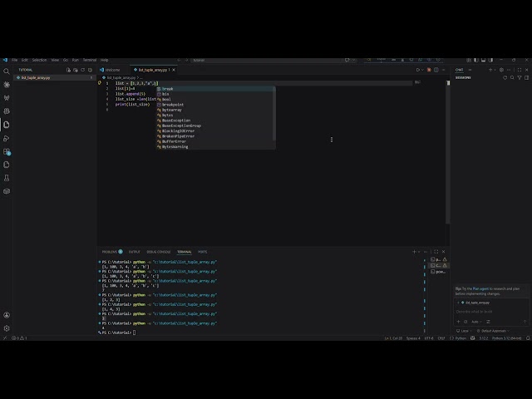Click the errors and warnings status indicator
Viewport: 532px width, 399px height.
pyautogui.click(x=19, y=338)
